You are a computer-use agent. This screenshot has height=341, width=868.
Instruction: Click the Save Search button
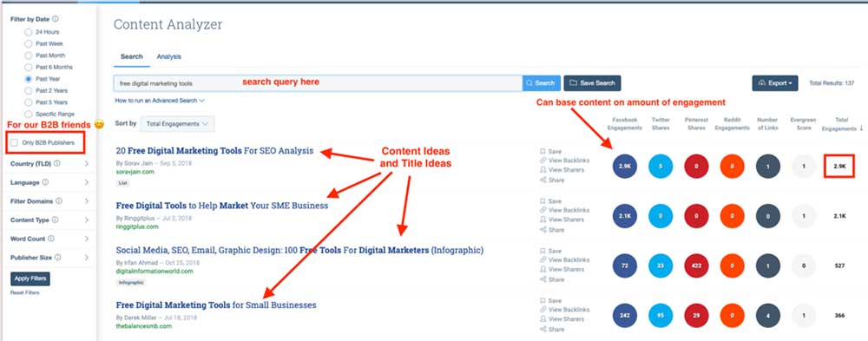[592, 83]
